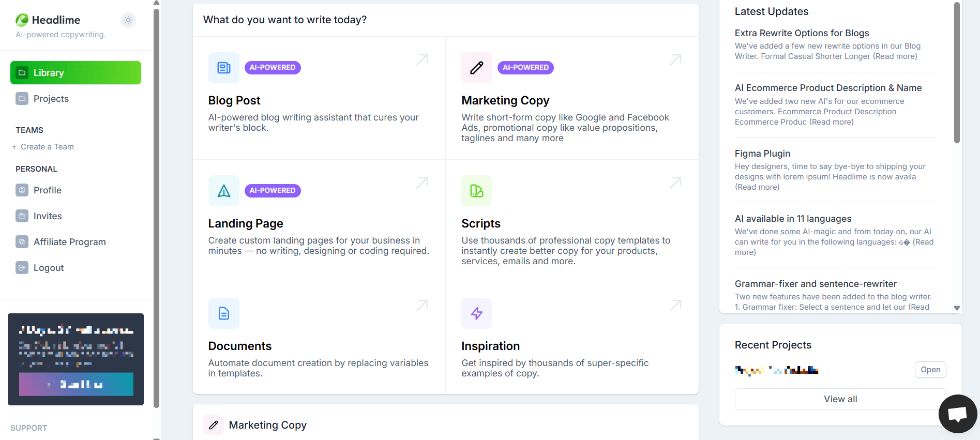Click the blurred promo banner thumbnail
980x440 pixels.
click(x=76, y=359)
